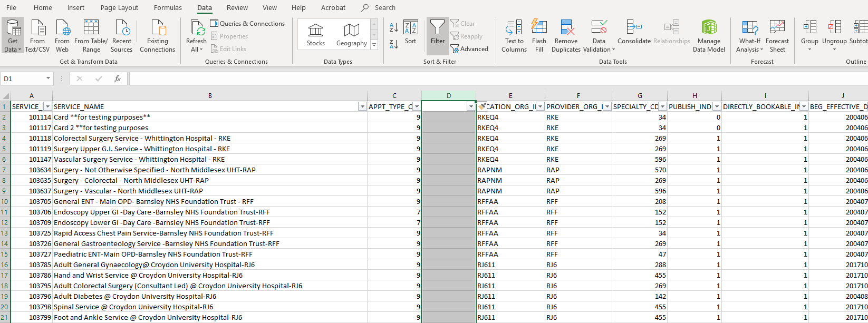This screenshot has width=868, height=323.
Task: Launch Text to Columns wizard
Action: [x=514, y=36]
